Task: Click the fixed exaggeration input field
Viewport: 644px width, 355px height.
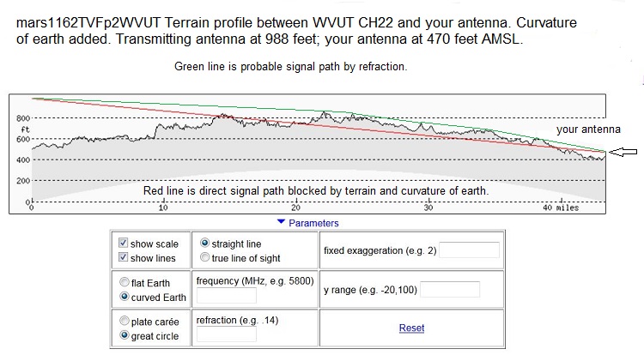Action: pyautogui.click(x=469, y=250)
